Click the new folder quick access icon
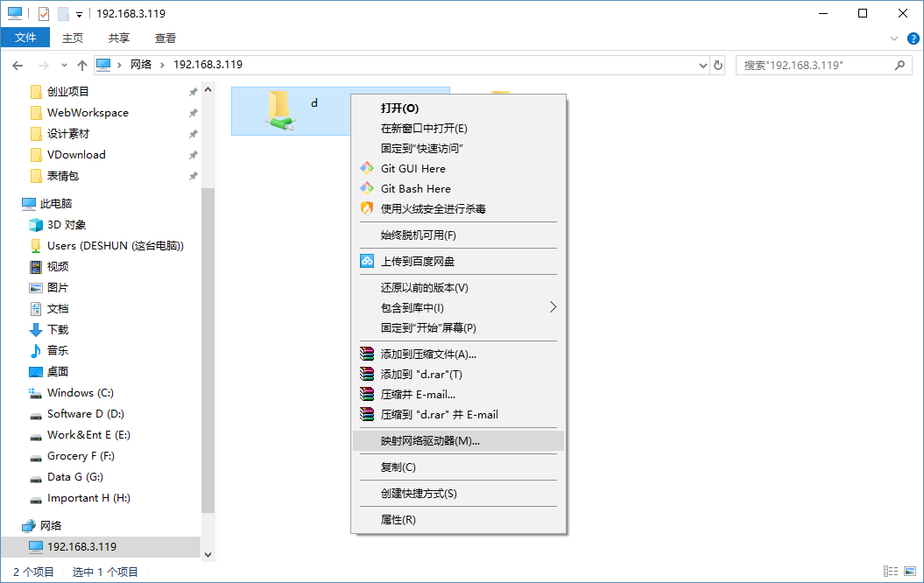 point(63,13)
